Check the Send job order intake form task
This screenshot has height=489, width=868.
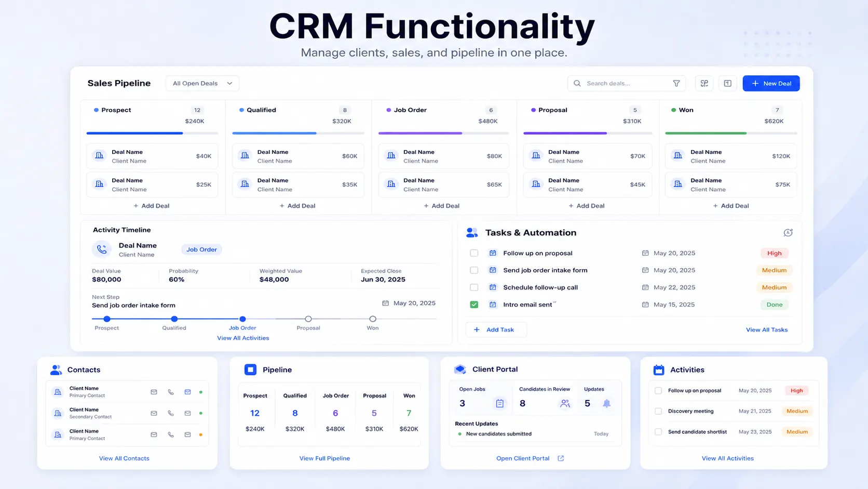474,270
